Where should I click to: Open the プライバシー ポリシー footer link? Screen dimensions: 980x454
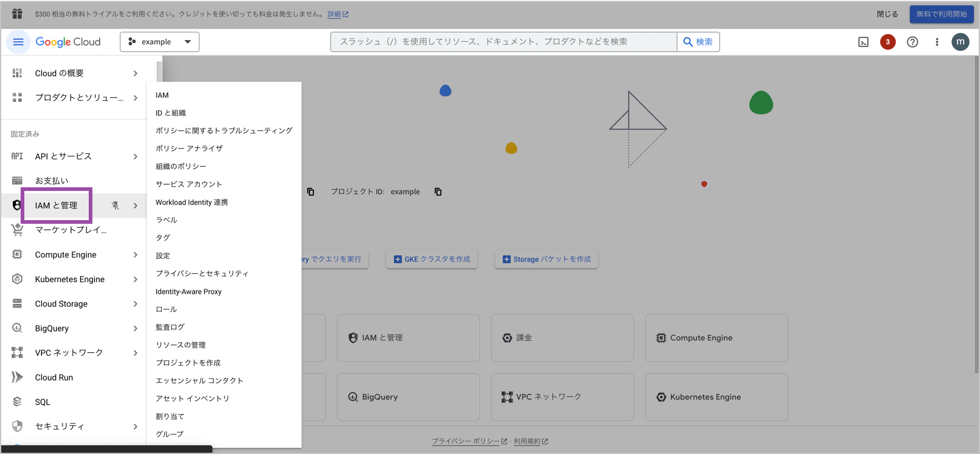pyautogui.click(x=469, y=441)
